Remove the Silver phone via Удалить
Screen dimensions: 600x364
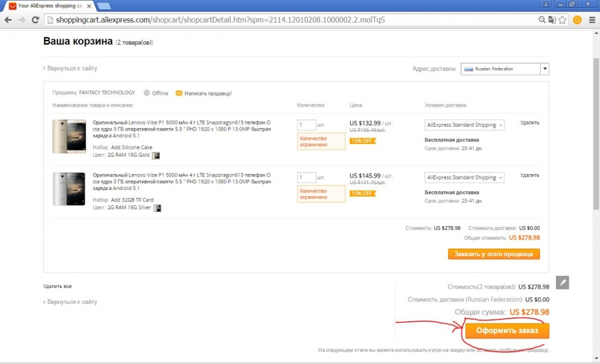point(529,175)
